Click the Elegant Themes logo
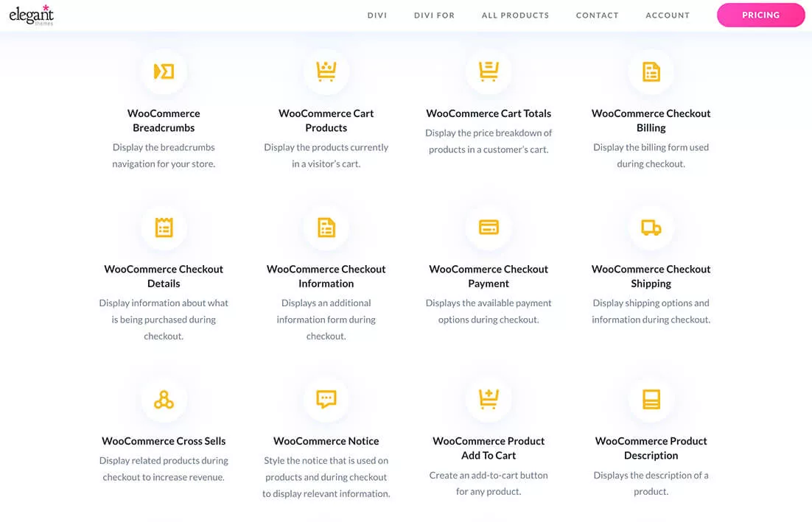Viewport: 812px width, 522px height. click(x=31, y=14)
